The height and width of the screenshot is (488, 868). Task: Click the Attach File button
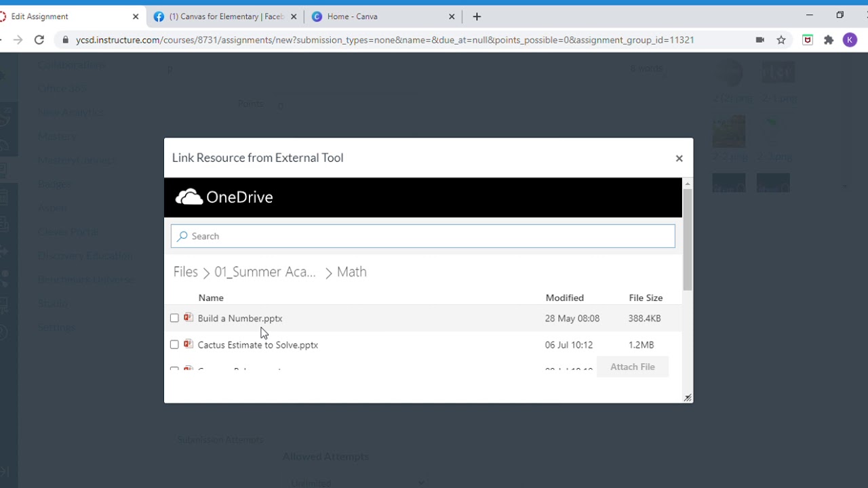pos(632,367)
